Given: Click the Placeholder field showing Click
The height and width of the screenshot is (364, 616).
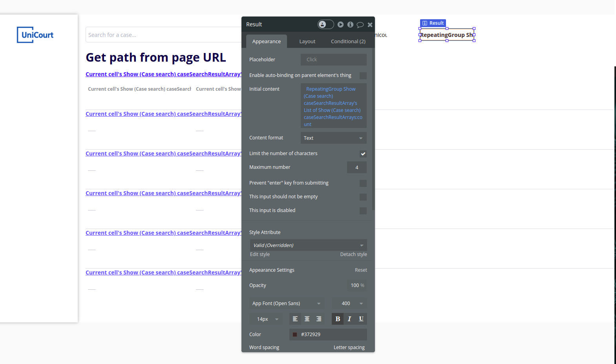Looking at the screenshot, I should 334,60.
